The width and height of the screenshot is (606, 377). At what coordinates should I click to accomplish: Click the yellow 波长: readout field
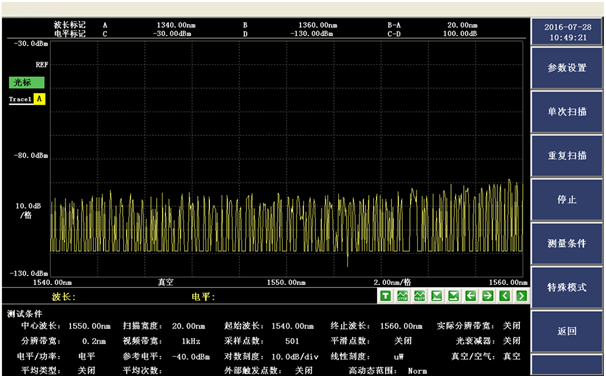(x=64, y=297)
